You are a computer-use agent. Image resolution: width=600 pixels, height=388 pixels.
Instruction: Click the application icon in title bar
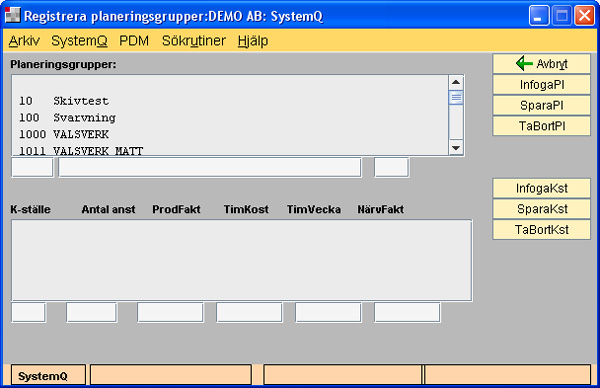click(13, 15)
